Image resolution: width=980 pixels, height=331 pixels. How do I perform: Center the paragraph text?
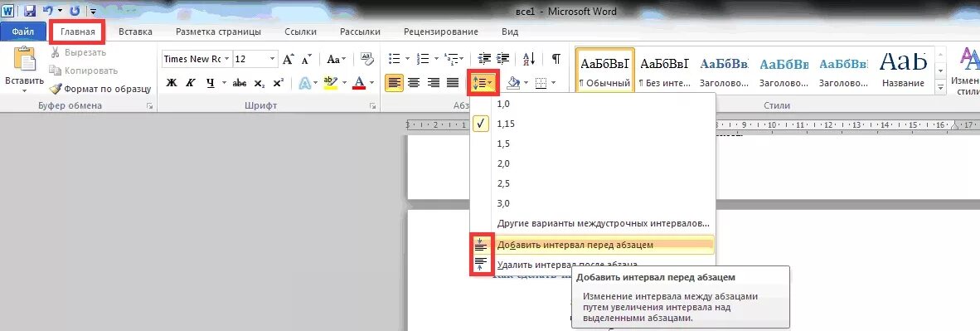413,83
